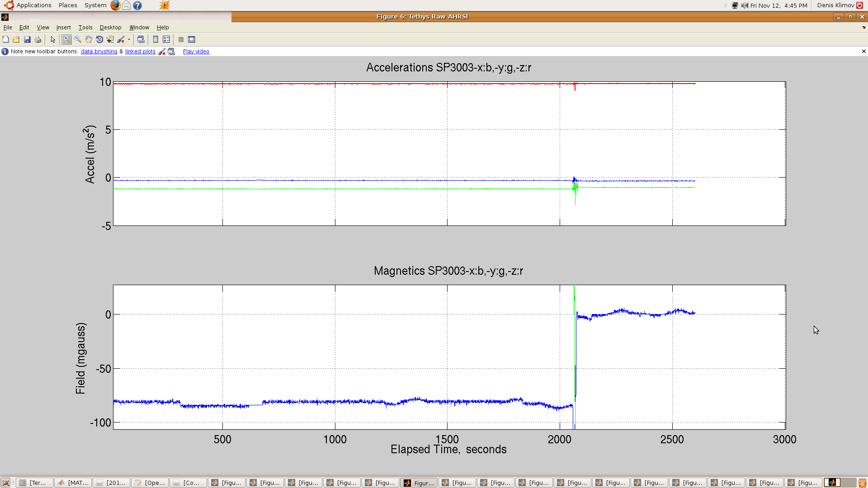Image resolution: width=868 pixels, height=488 pixels.
Task: Switch to the '[Co...' taskbar window
Action: coord(189,483)
